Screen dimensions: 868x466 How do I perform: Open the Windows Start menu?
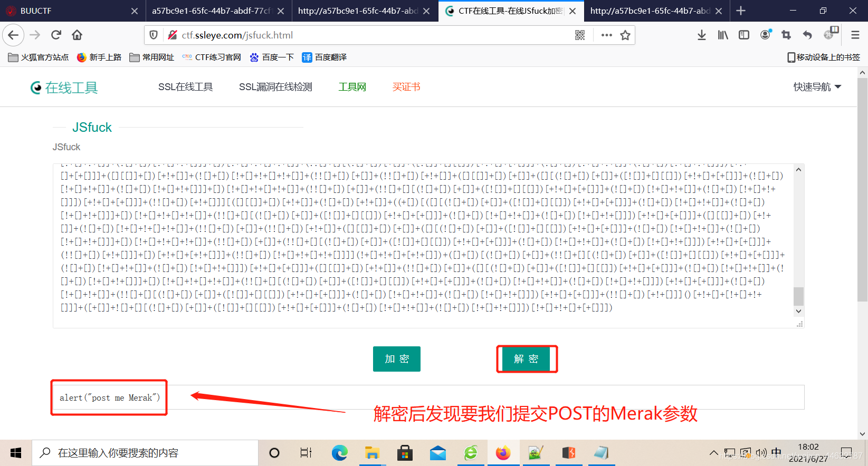(16, 453)
